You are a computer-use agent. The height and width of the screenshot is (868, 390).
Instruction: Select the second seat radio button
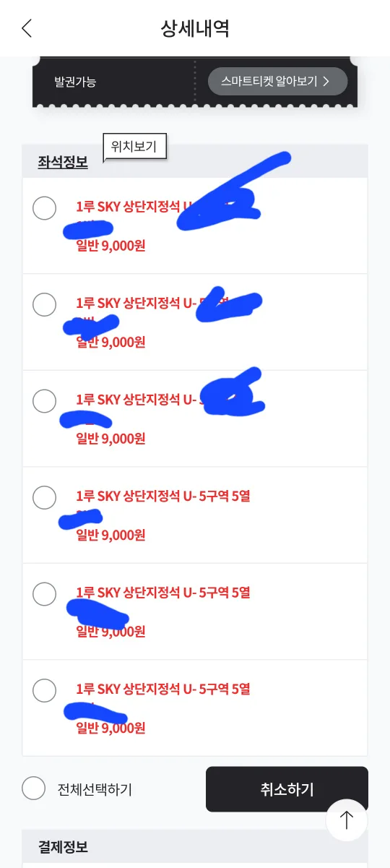[45, 304]
